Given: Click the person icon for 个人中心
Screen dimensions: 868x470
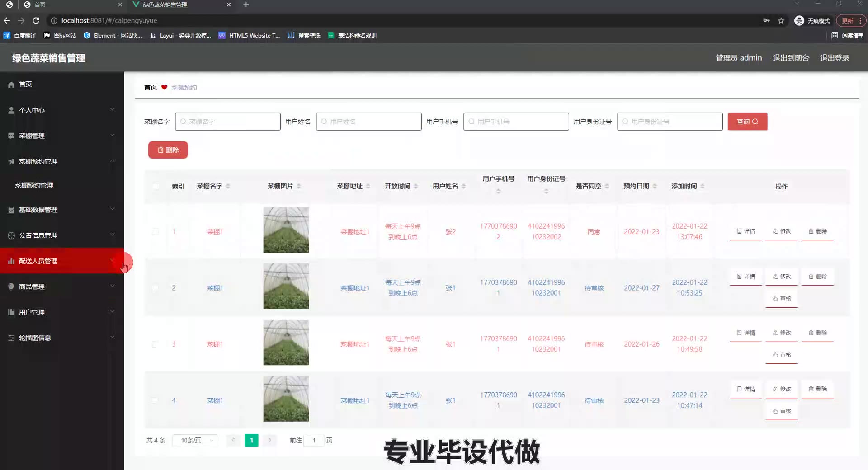Looking at the screenshot, I should [11, 110].
